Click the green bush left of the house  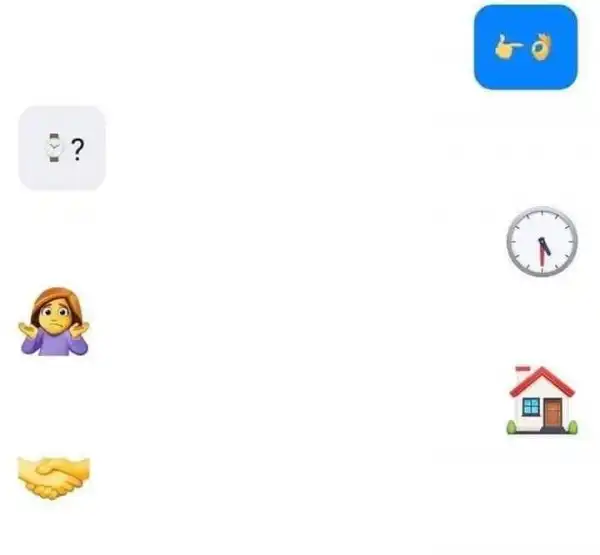(512, 426)
